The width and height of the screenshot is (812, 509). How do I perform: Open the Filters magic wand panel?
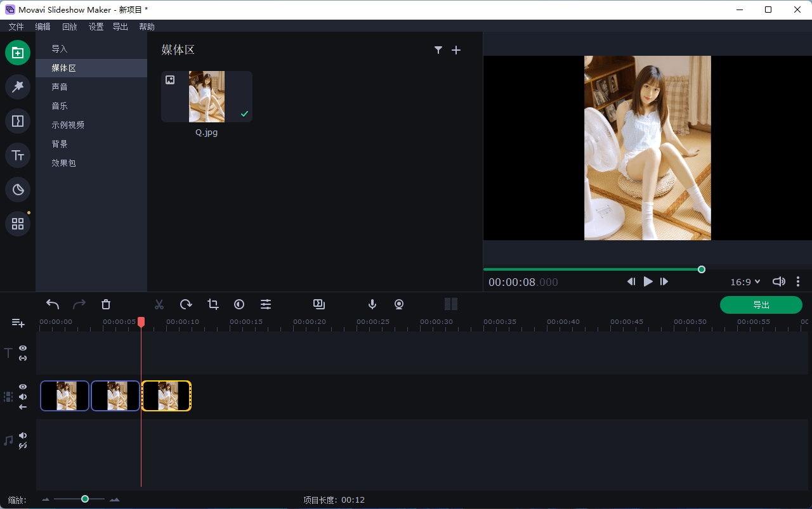tap(18, 87)
